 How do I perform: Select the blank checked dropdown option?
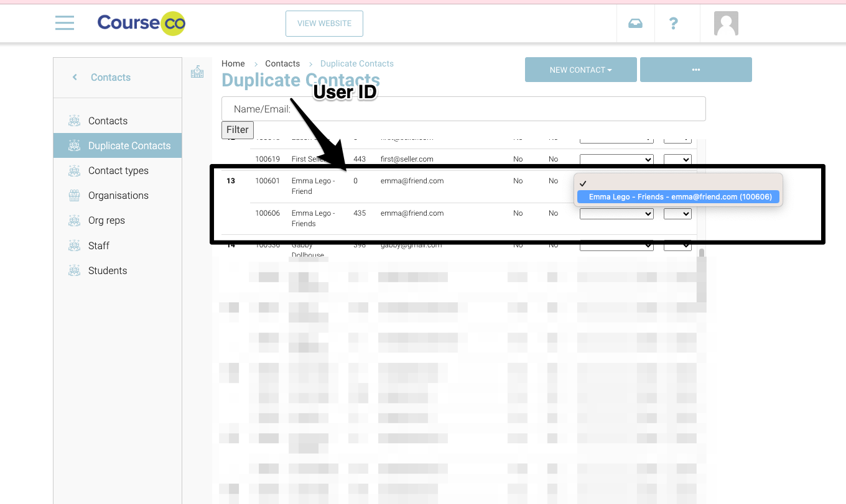678,183
